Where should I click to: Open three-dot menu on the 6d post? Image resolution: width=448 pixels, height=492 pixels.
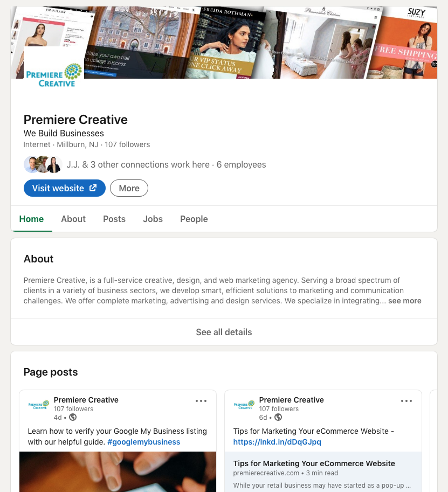(406, 401)
